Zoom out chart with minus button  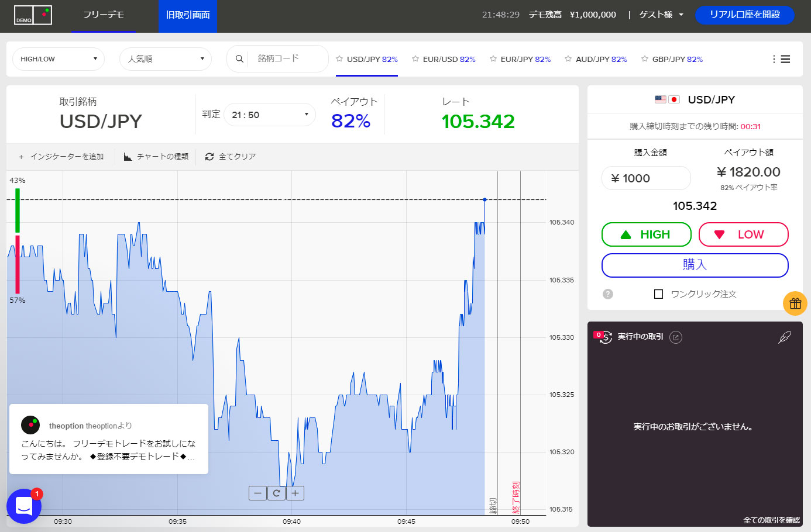point(257,493)
